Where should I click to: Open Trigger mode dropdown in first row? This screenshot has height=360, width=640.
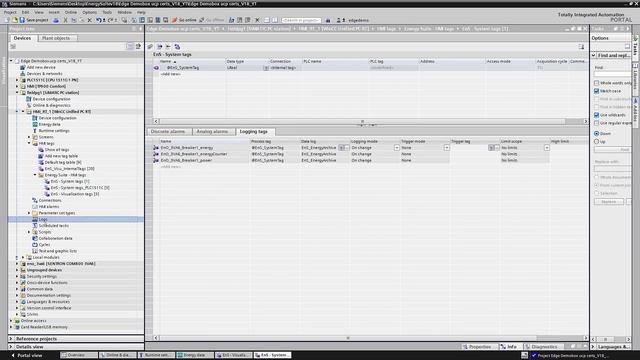tap(447, 148)
